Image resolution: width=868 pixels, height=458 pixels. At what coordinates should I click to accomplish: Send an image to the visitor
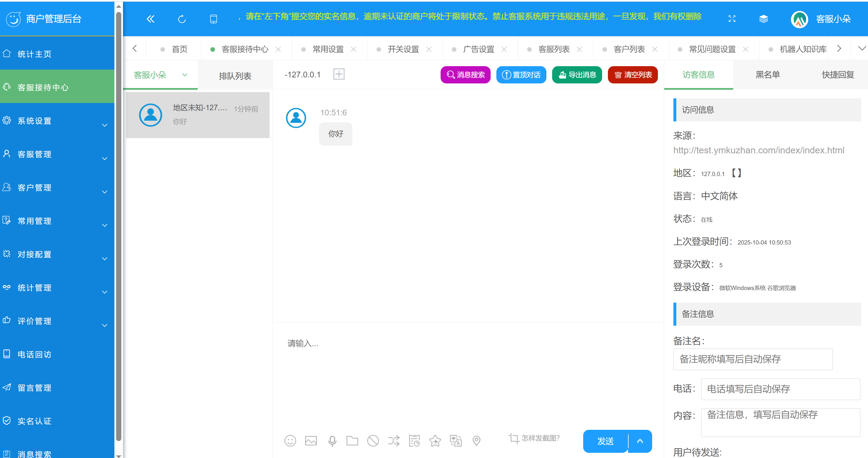(x=311, y=440)
